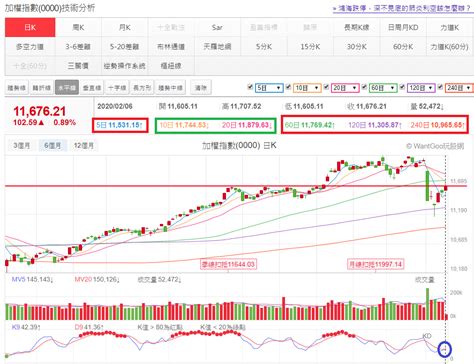Click the 240日 10,965.65 average value
474x364 pixels.
[x=437, y=125]
